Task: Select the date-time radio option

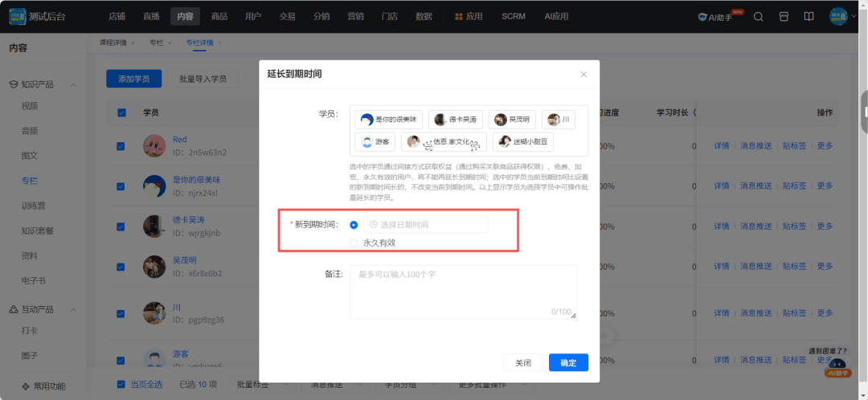Action: point(354,225)
